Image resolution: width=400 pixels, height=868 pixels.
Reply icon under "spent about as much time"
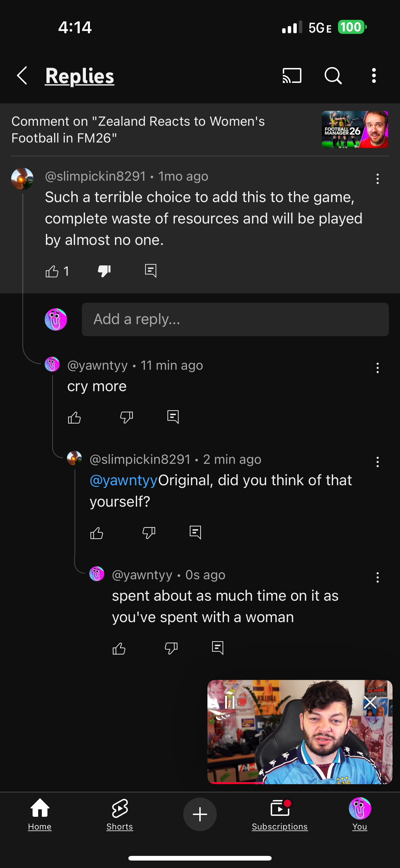[217, 648]
